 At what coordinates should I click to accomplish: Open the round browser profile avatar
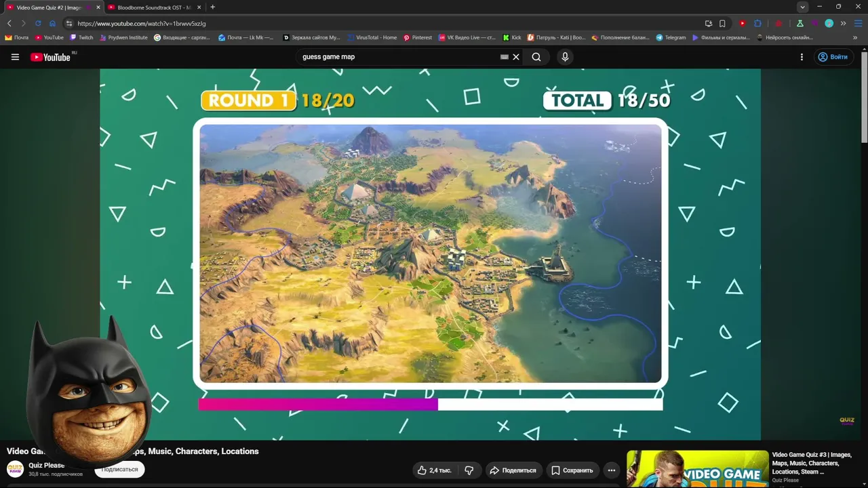[x=829, y=23]
